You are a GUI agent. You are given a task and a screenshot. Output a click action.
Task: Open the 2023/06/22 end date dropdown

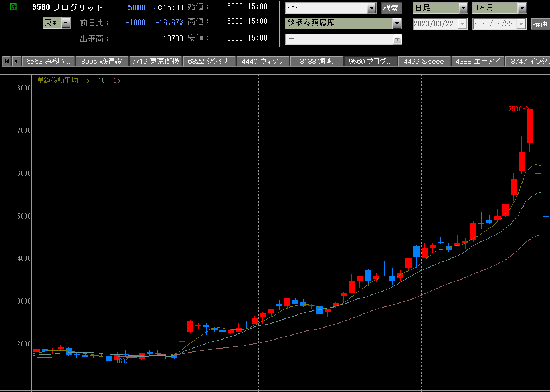click(x=522, y=24)
